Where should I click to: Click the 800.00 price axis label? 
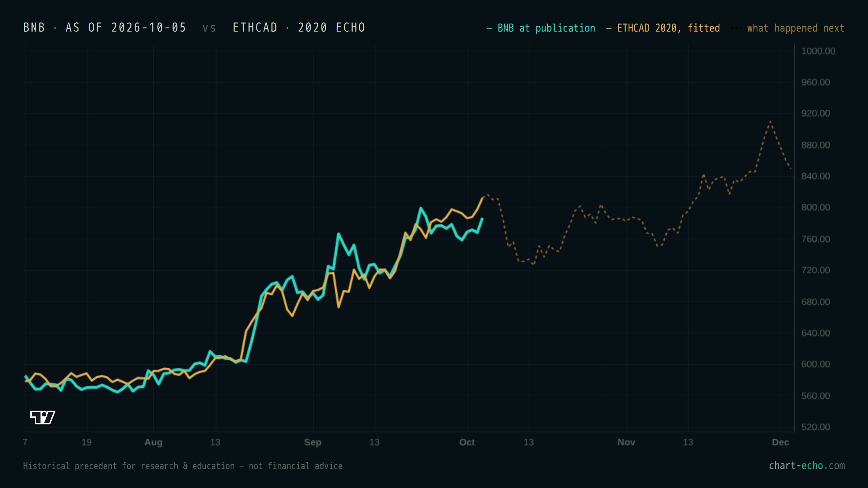816,207
